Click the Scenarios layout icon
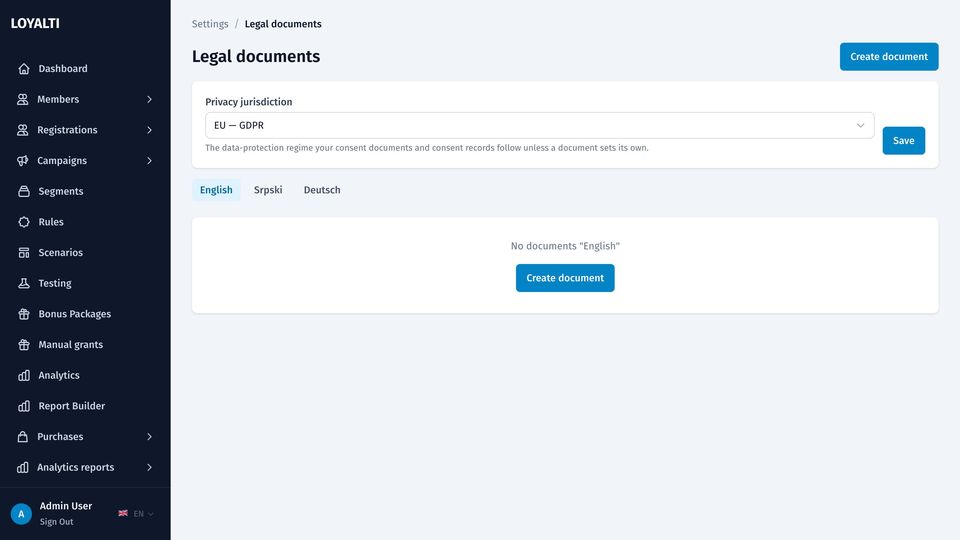 24,252
